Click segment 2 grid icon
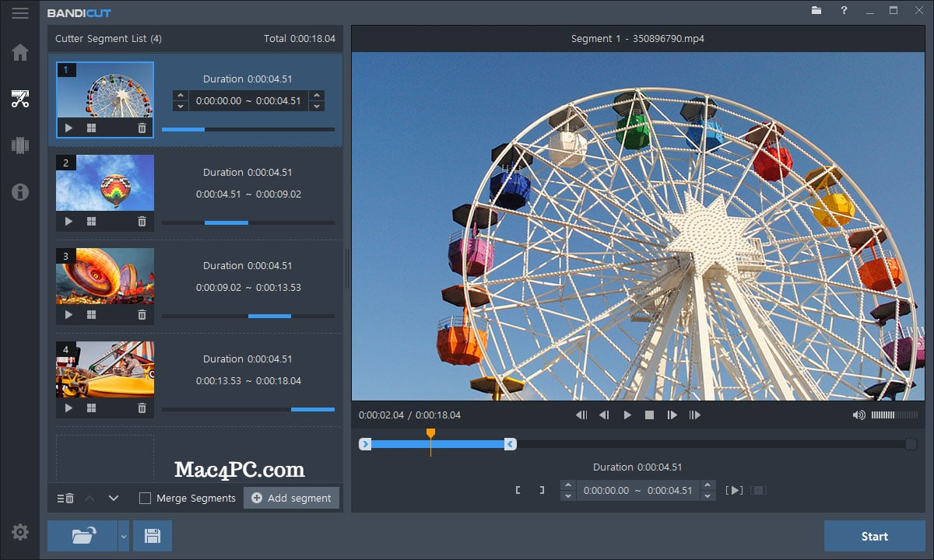The height and width of the screenshot is (560, 934). [91, 221]
